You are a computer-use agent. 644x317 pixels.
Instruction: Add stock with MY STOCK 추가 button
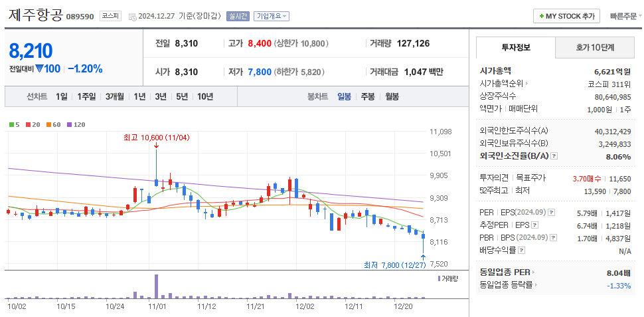coord(566,16)
